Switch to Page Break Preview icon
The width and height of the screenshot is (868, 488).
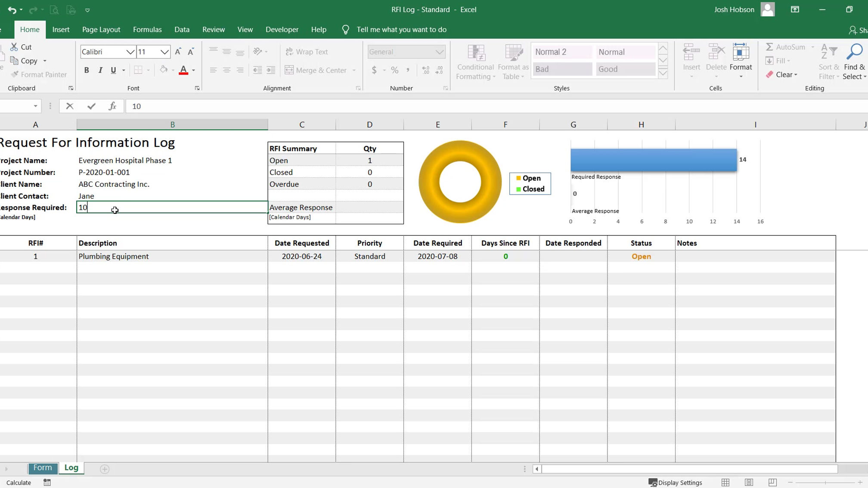point(773,482)
